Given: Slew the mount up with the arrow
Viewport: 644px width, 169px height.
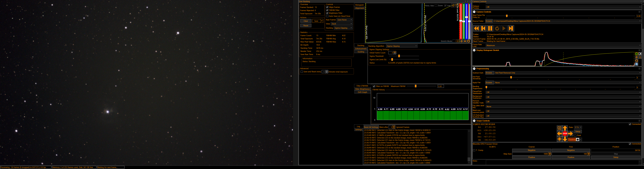Looking at the screenshot, I should click(x=565, y=128).
